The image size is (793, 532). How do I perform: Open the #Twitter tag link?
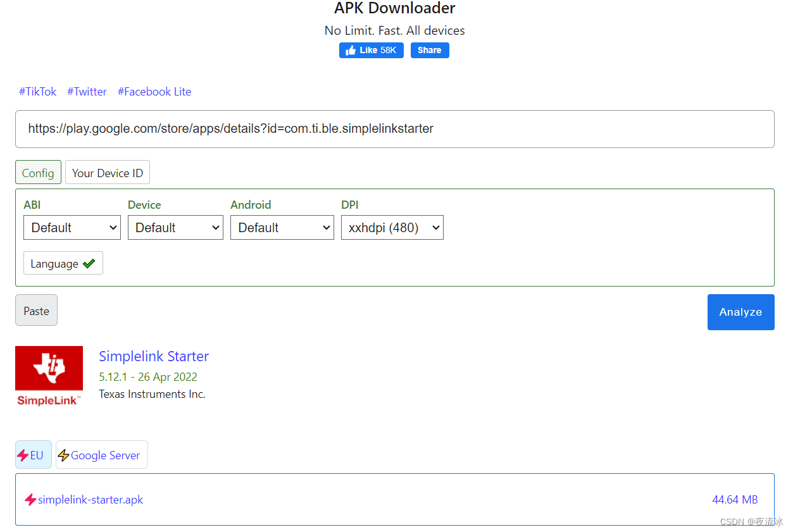(x=87, y=92)
